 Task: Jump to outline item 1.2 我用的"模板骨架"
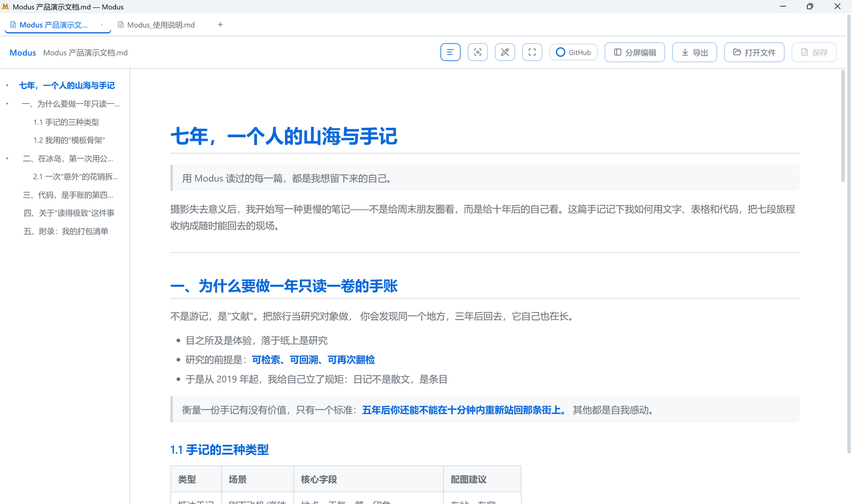pos(69,140)
